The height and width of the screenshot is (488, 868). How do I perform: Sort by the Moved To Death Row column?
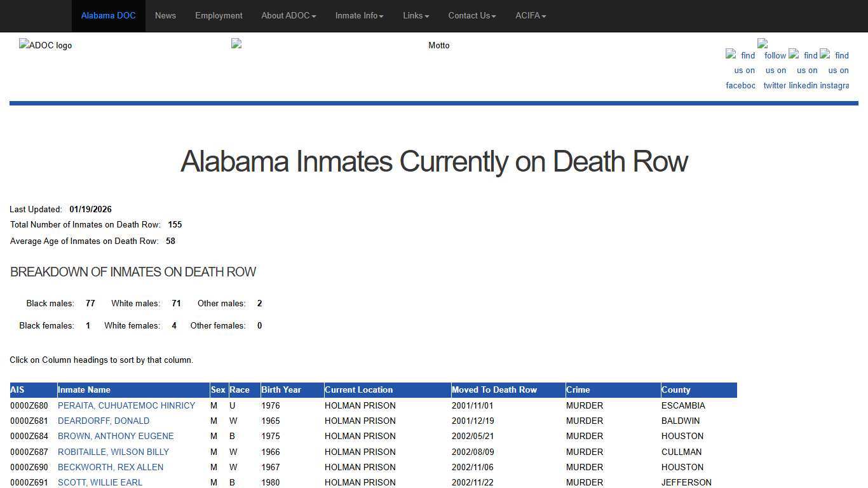[x=494, y=390]
